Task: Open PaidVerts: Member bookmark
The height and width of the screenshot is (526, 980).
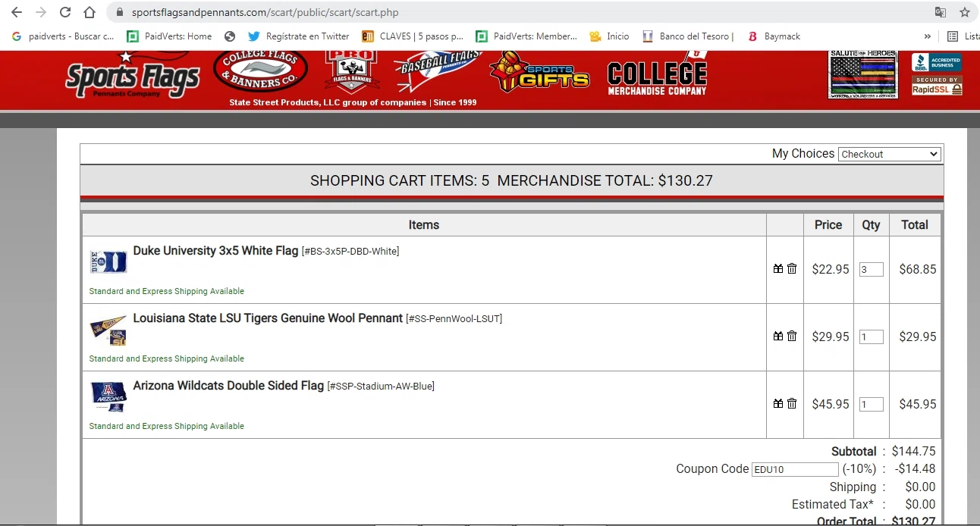Action: 526,36
